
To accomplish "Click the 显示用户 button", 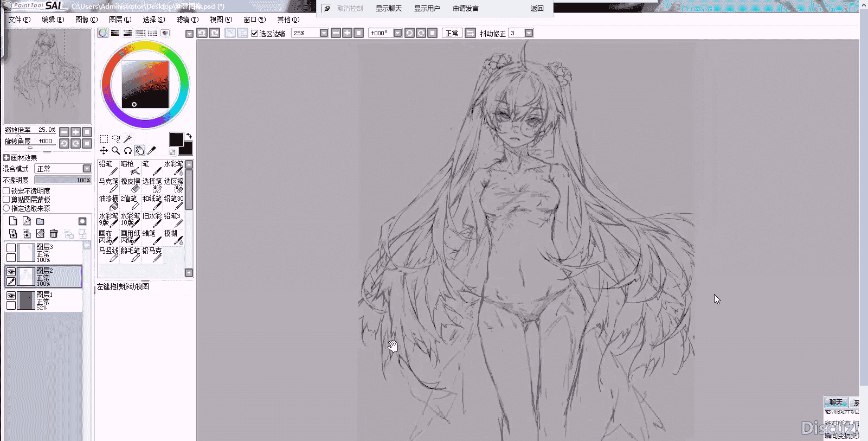I will pyautogui.click(x=427, y=9).
